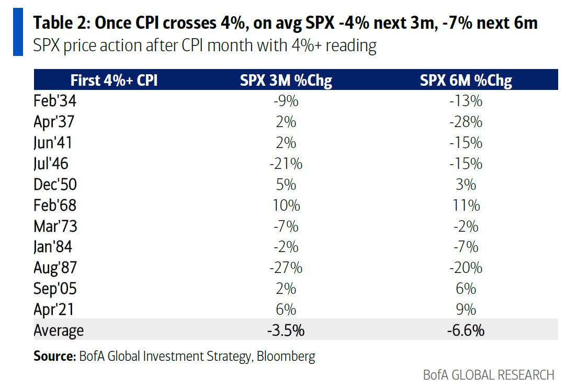Click the Sep'05 row label
Viewport: 588px width, 388px height.
pyautogui.click(x=55, y=289)
